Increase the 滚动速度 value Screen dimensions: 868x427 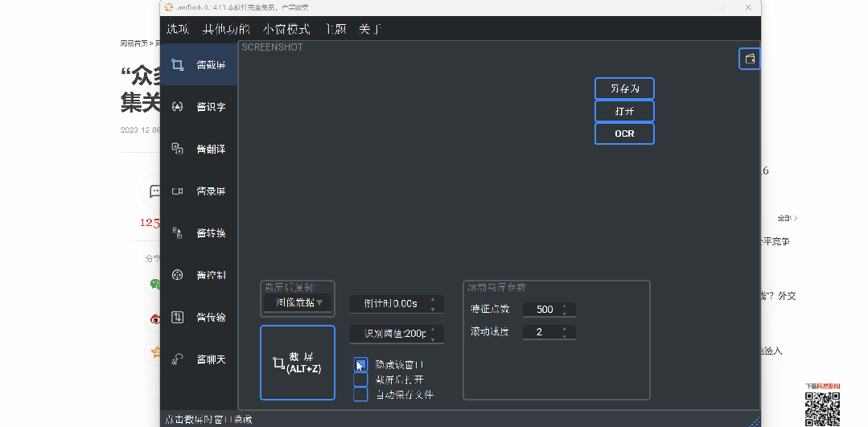[x=564, y=328]
